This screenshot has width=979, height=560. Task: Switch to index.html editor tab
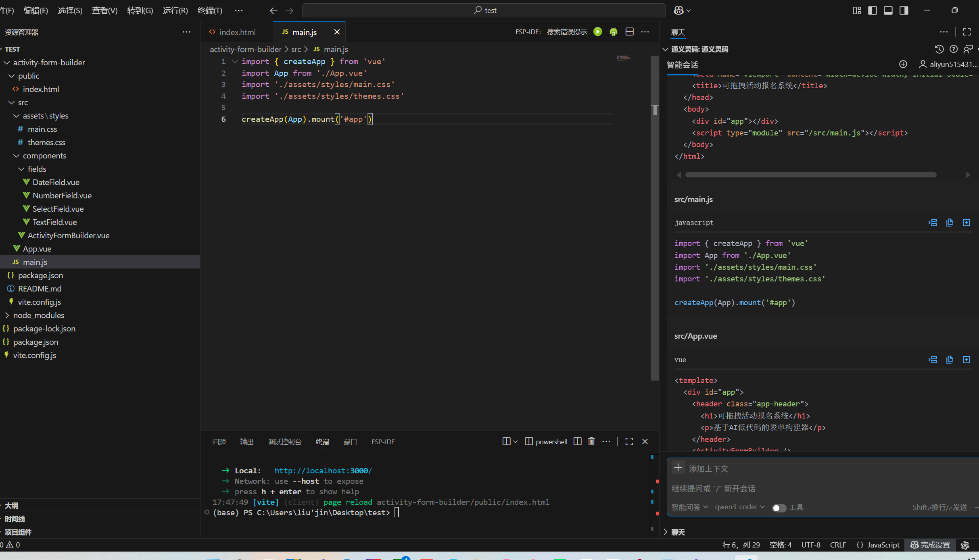tap(237, 32)
